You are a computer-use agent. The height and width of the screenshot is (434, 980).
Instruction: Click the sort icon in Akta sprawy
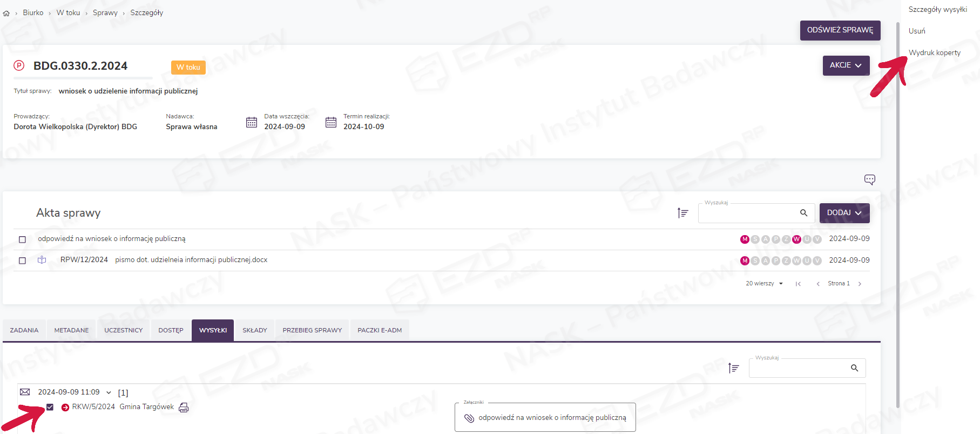point(682,213)
